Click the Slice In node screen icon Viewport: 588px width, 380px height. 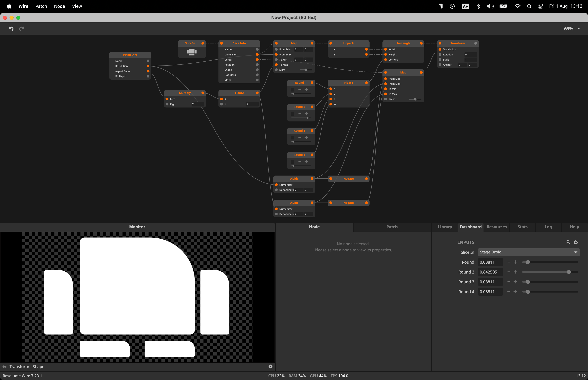click(192, 52)
